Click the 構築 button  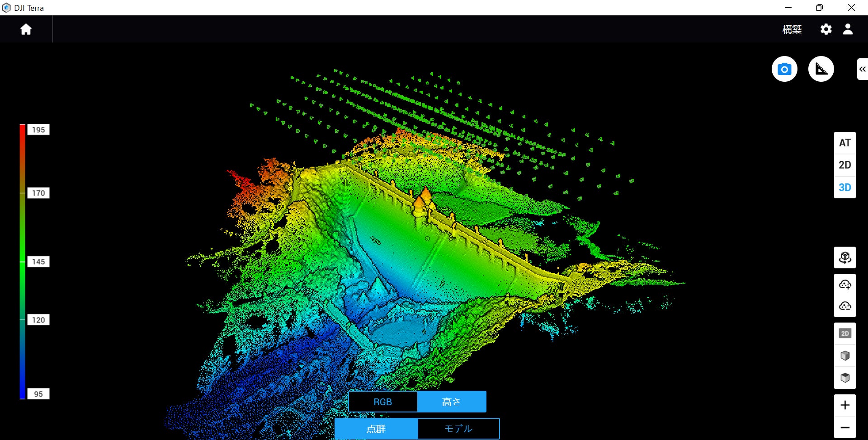(792, 29)
